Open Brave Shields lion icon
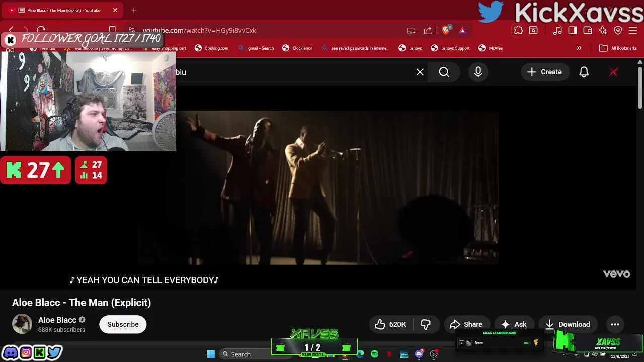 click(x=446, y=30)
